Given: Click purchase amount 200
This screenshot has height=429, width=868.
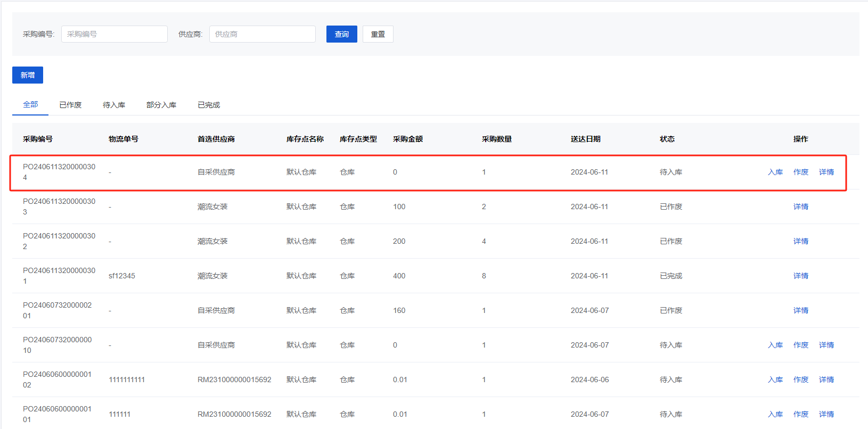Looking at the screenshot, I should click(x=399, y=241).
